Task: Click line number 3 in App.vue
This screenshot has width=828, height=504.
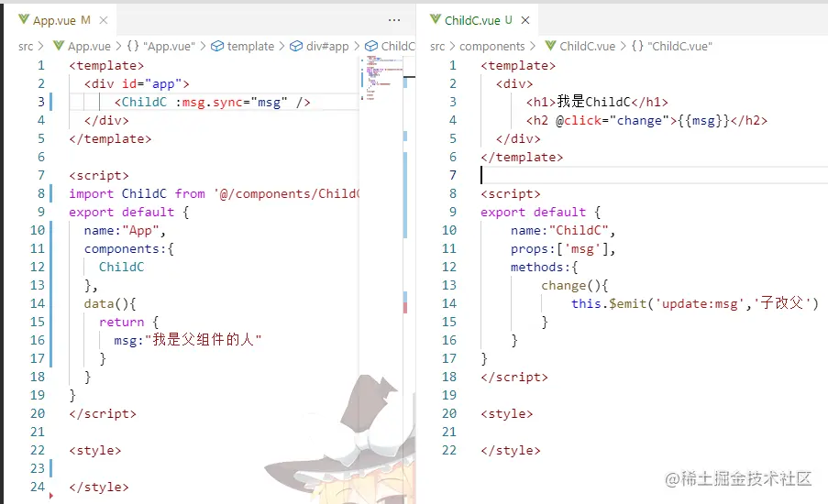Action: tap(40, 102)
